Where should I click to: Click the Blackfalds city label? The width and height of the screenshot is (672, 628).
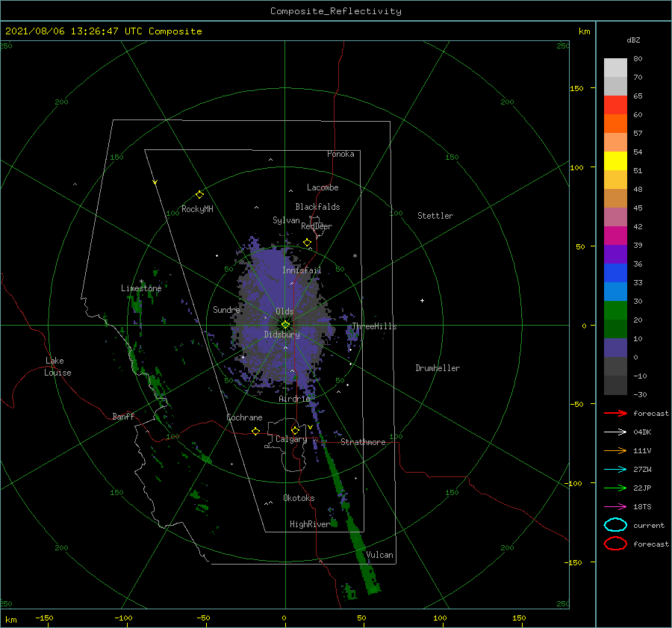click(x=317, y=207)
